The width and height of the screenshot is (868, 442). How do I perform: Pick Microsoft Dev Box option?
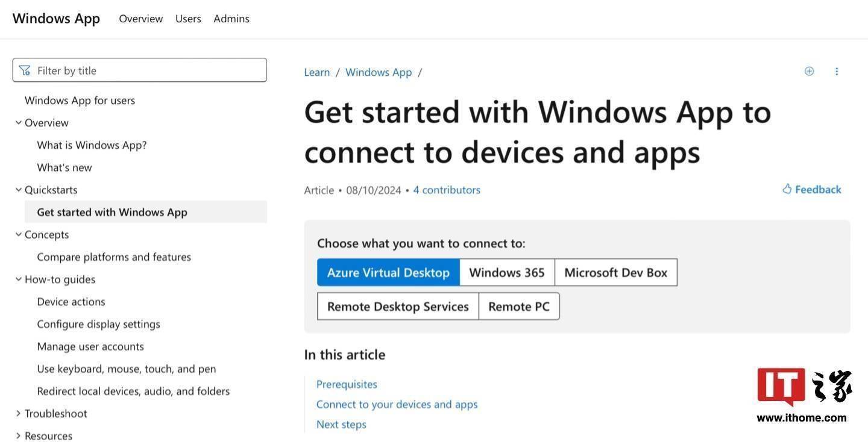pyautogui.click(x=615, y=272)
